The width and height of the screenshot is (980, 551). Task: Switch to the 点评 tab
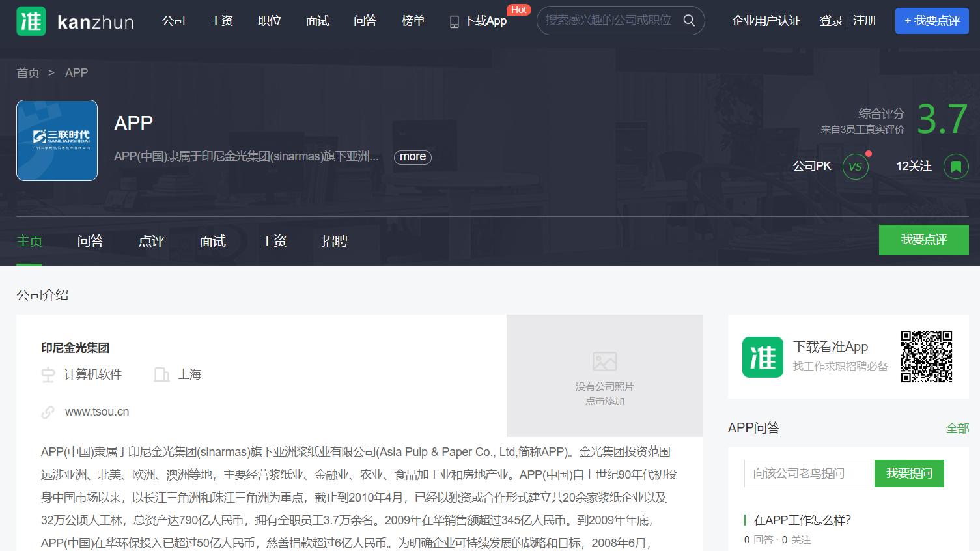coord(150,241)
